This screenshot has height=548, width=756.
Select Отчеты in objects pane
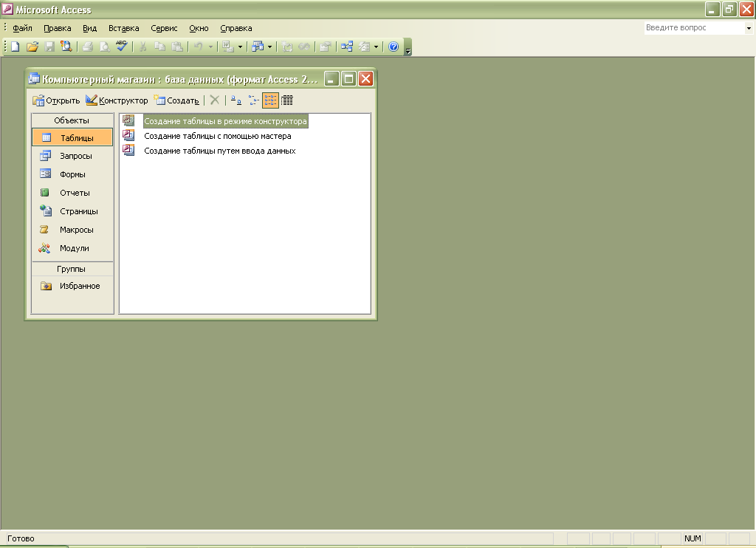click(72, 193)
